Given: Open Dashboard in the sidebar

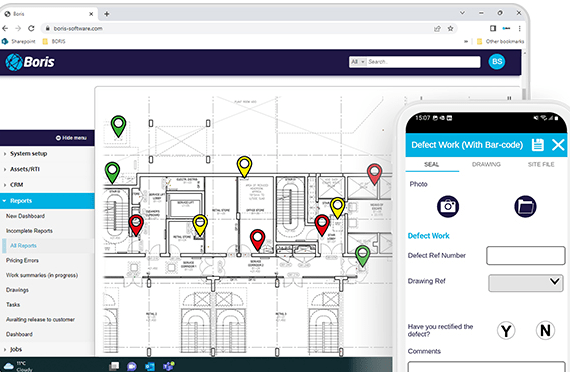Looking at the screenshot, I should 19,334.
